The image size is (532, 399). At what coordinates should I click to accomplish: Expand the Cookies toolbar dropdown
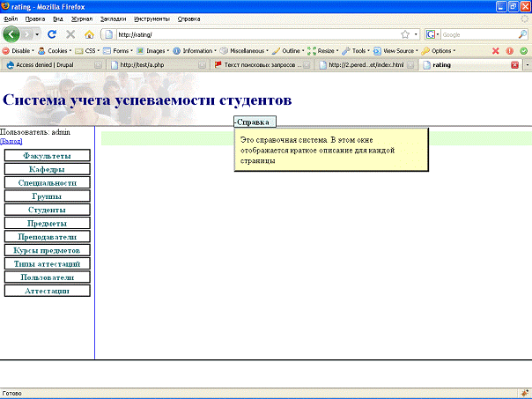click(55, 50)
